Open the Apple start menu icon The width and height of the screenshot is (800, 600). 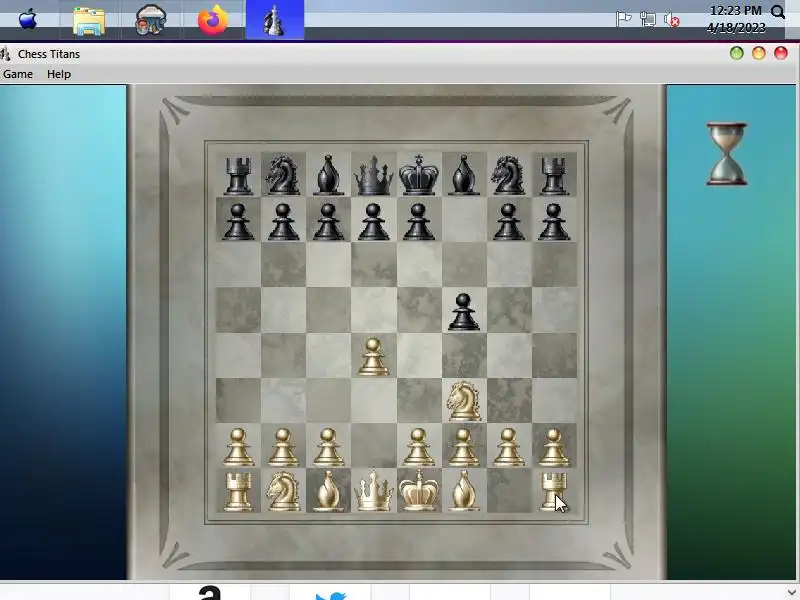pos(28,19)
